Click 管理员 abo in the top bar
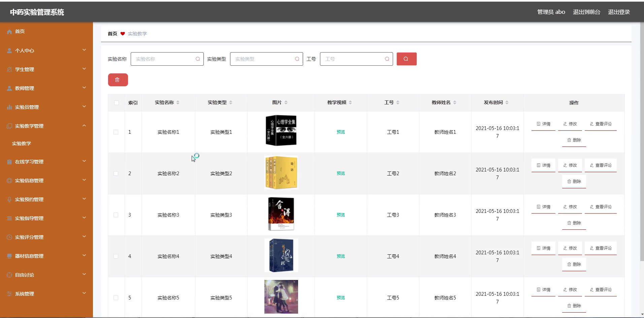Viewport: 644px width, 318px height. click(551, 12)
